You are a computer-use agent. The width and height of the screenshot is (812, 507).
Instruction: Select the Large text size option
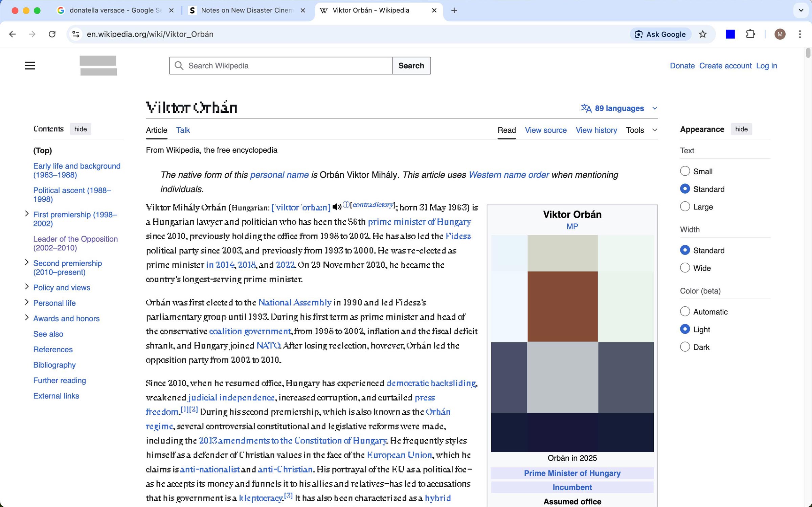click(x=685, y=206)
